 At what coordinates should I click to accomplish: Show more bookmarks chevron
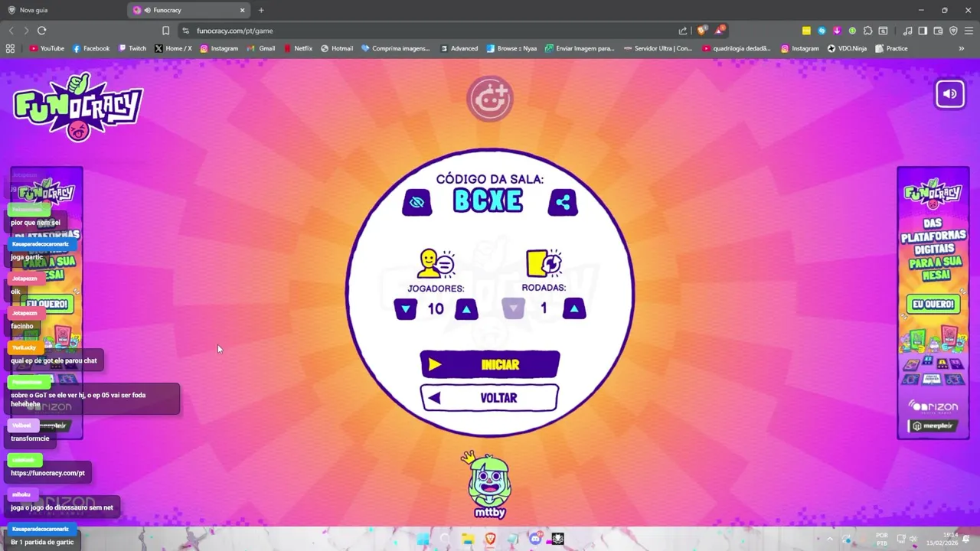tap(961, 48)
